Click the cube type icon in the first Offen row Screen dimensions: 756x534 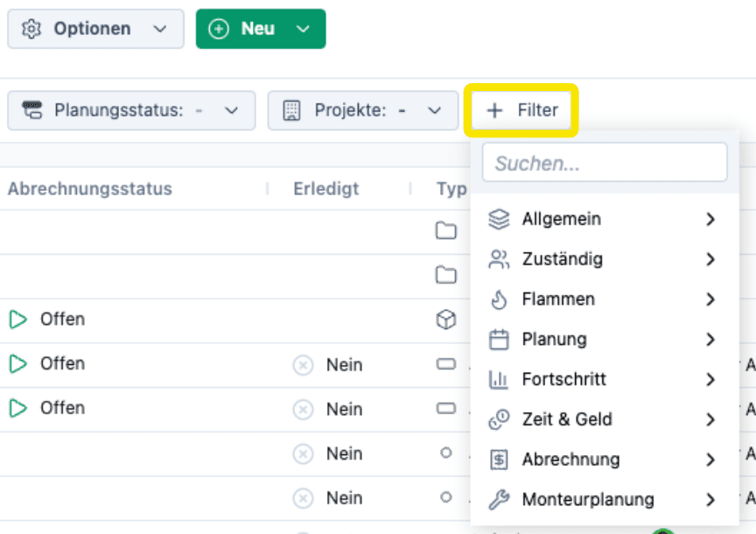(446, 320)
